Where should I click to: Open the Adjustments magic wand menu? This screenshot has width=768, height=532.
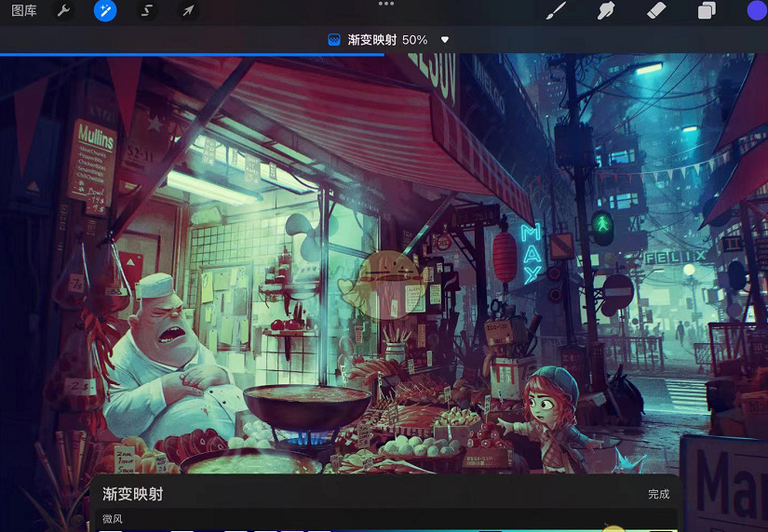pyautogui.click(x=105, y=10)
